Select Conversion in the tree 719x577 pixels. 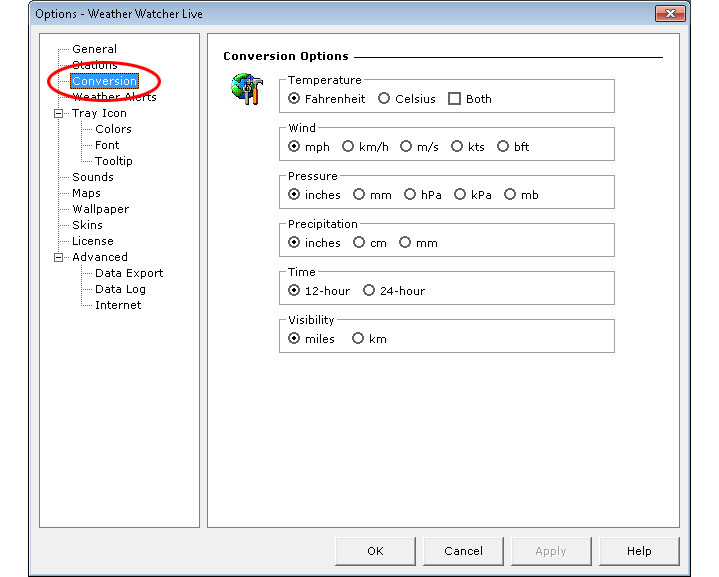105,81
